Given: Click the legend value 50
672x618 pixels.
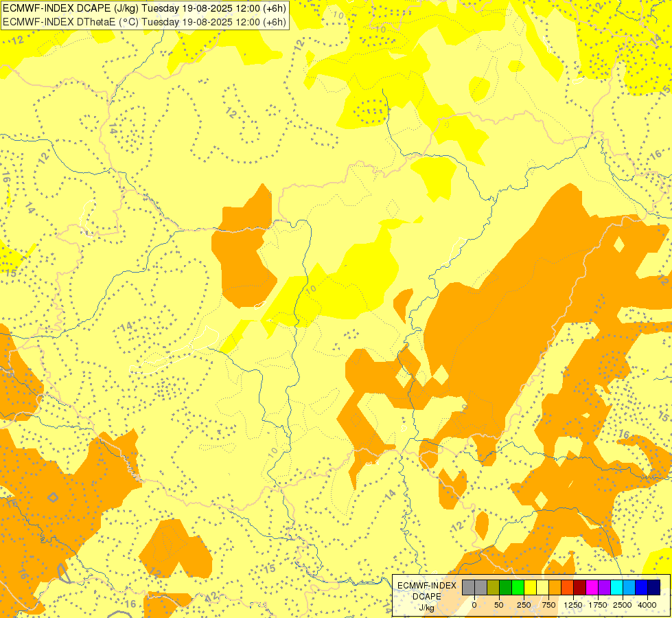Looking at the screenshot, I should tap(499, 605).
